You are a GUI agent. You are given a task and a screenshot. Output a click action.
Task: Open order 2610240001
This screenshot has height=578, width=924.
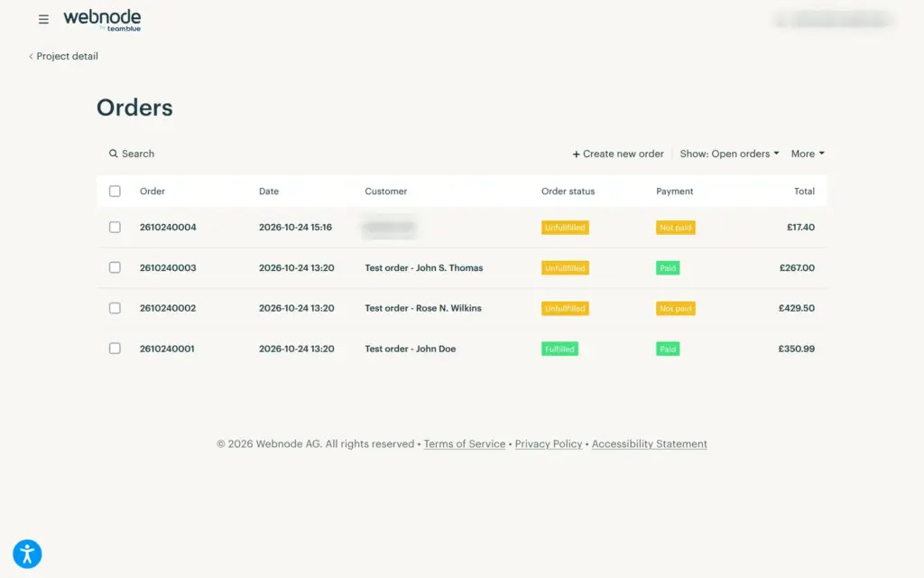pos(167,349)
